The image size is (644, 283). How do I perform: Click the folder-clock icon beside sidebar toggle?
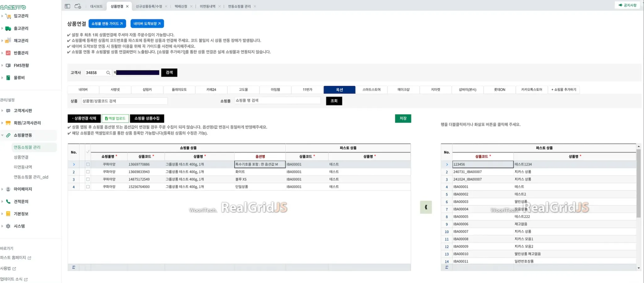tap(78, 6)
